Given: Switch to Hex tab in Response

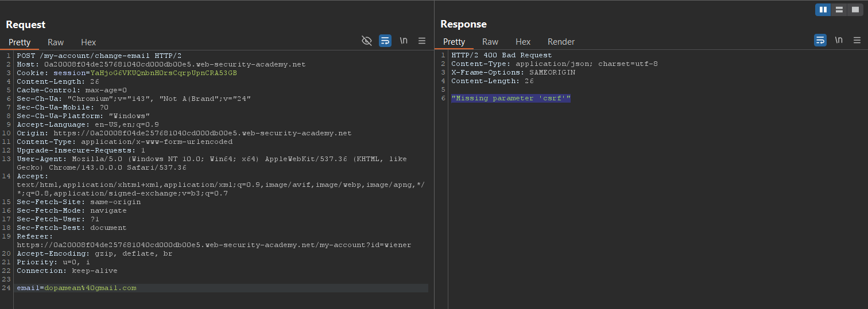Looking at the screenshot, I should click(523, 42).
